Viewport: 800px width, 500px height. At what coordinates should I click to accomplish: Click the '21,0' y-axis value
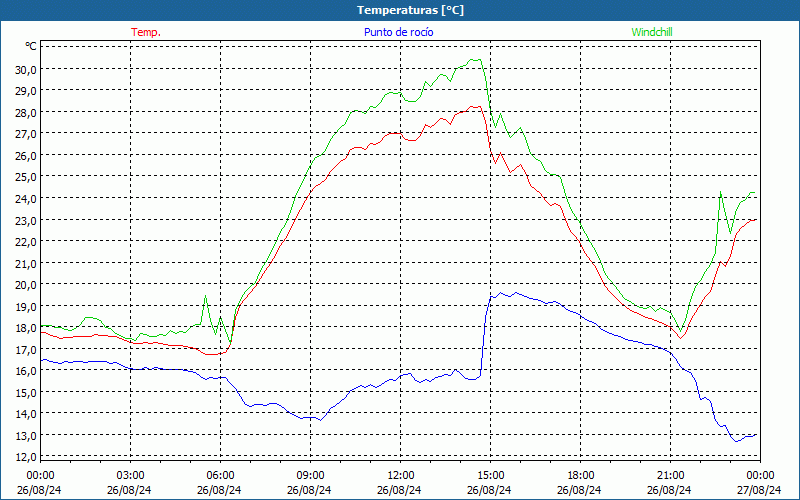pyautogui.click(x=26, y=264)
